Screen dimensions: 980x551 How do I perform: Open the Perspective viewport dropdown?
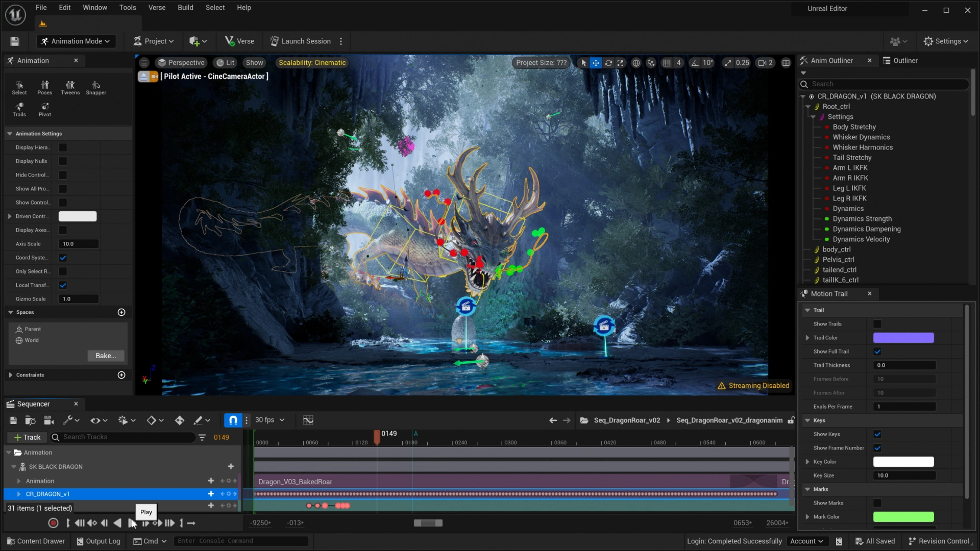(x=181, y=62)
